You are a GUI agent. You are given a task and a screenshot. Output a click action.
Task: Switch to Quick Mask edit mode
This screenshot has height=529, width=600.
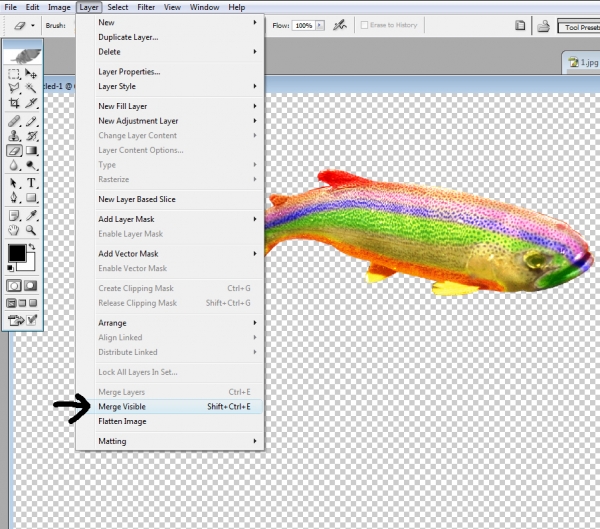coord(31,286)
